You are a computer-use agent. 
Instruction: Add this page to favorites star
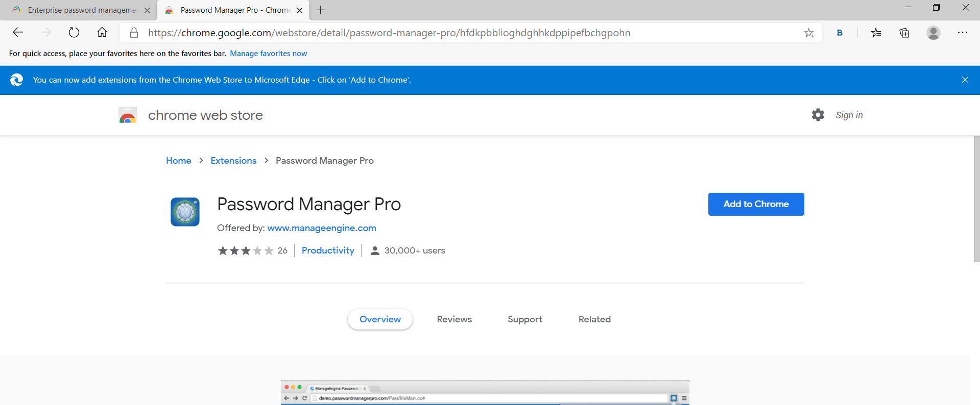[809, 33]
